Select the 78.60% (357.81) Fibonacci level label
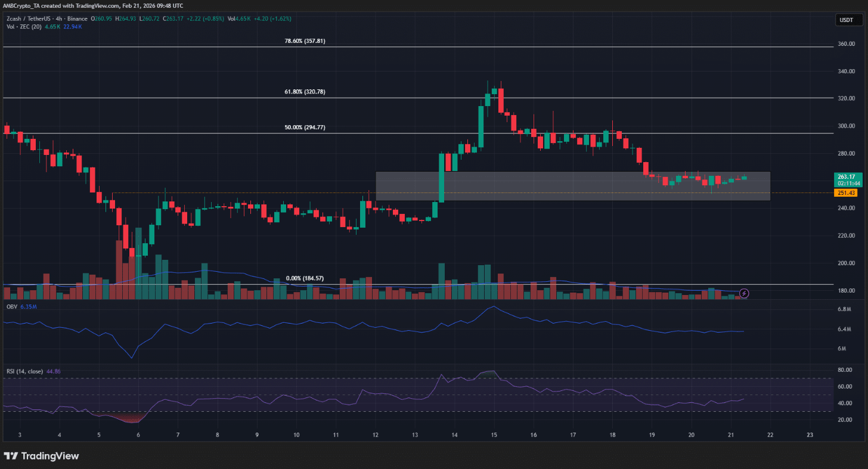Image resolution: width=868 pixels, height=469 pixels. tap(305, 41)
